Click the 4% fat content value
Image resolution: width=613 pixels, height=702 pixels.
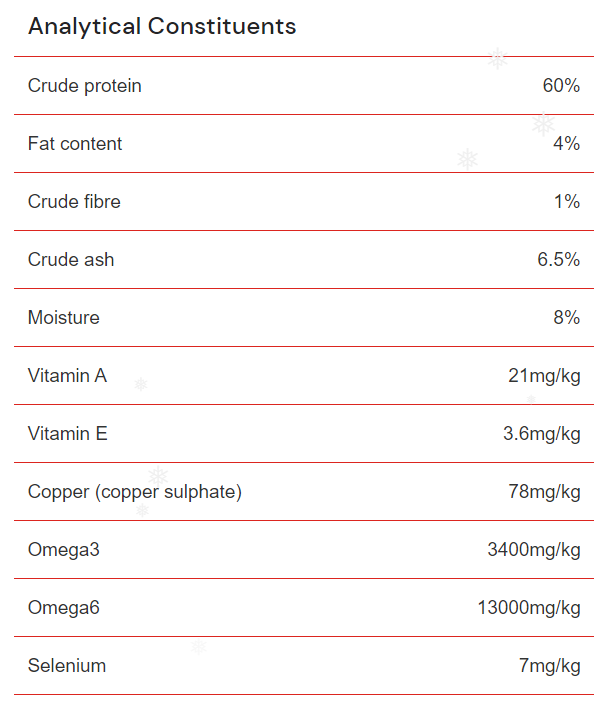point(566,144)
